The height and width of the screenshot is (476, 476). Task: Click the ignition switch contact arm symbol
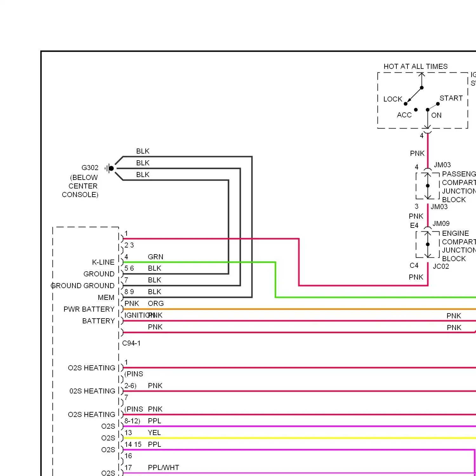413,96
